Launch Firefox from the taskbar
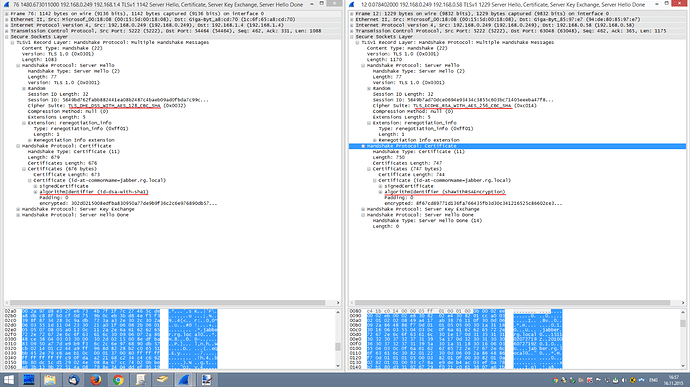Viewport: 690px width, 387px height. (x=95, y=380)
